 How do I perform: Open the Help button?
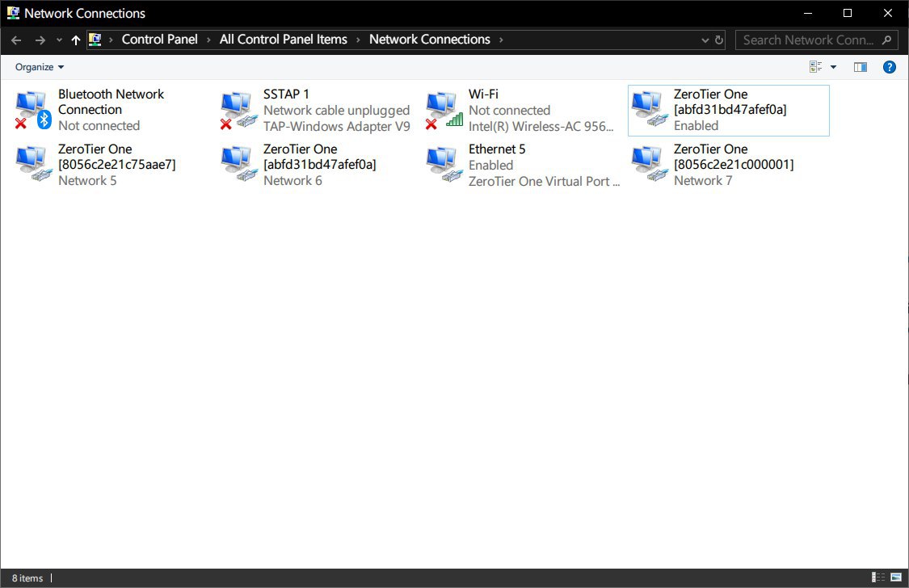point(890,67)
